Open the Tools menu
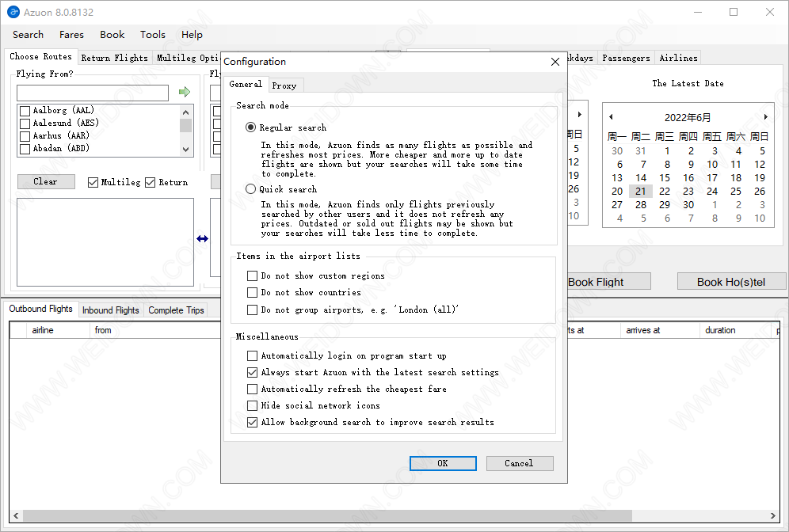789x532 pixels. [x=153, y=35]
